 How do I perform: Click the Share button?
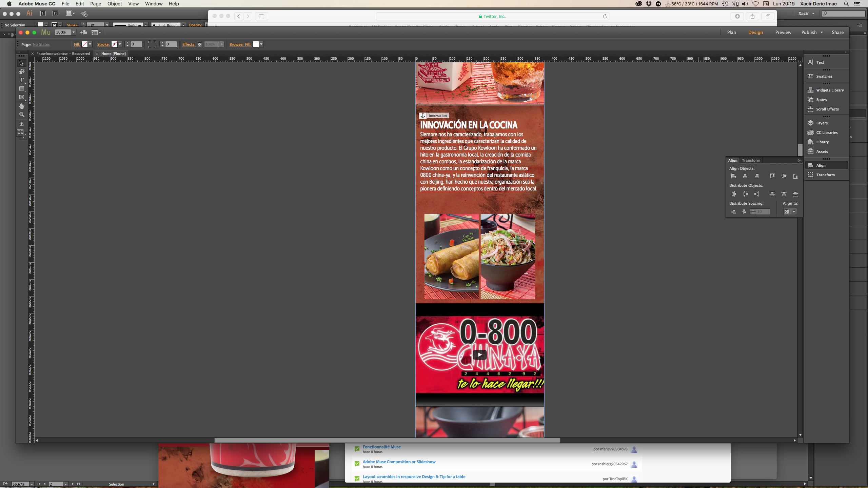pyautogui.click(x=837, y=32)
